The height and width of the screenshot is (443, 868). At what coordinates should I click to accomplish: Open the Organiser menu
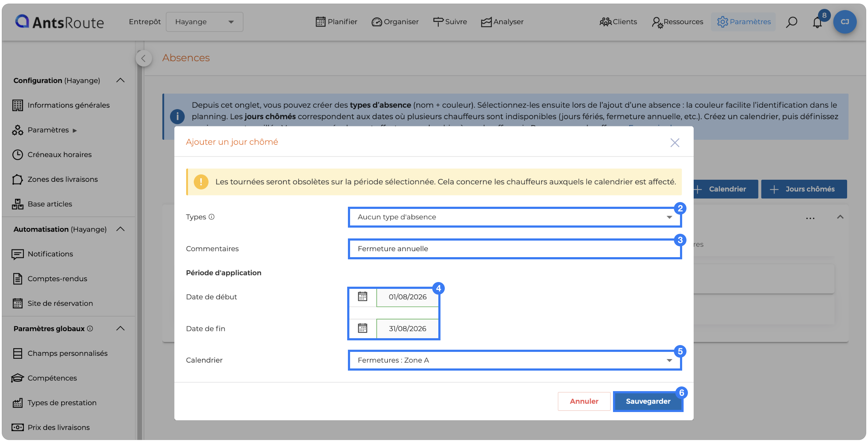pyautogui.click(x=395, y=22)
